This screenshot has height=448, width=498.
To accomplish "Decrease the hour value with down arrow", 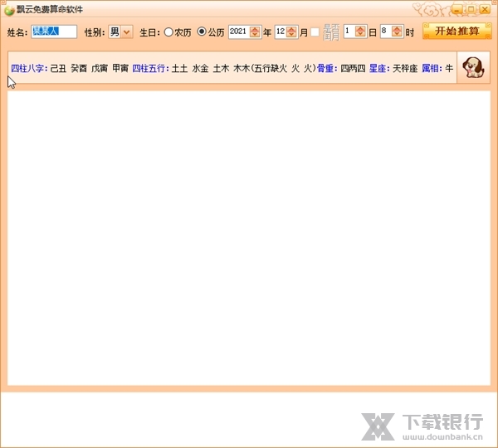I will pos(397,34).
